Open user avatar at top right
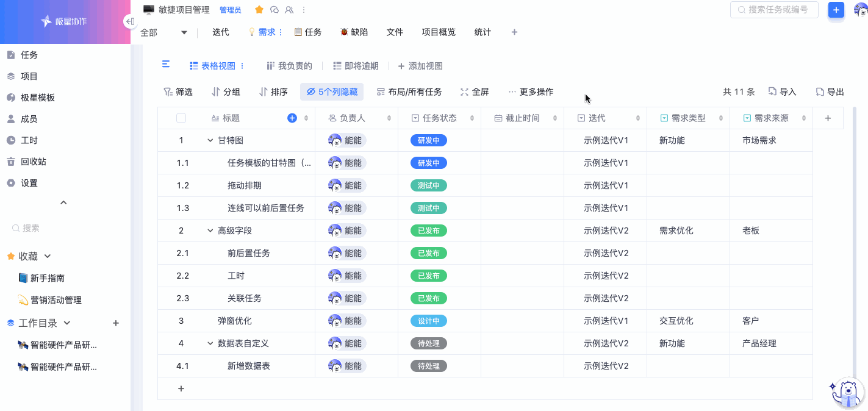Screen dimensions: 868x411 pyautogui.click(x=862, y=10)
